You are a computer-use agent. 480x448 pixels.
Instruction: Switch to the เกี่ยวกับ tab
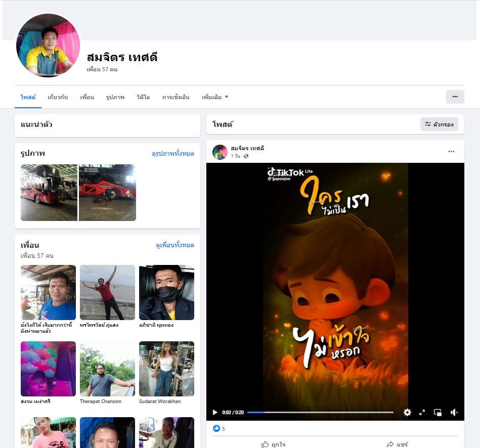58,97
